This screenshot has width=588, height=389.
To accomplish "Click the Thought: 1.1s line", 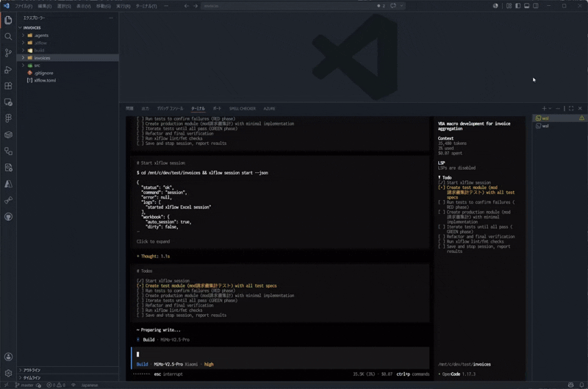I will tap(153, 256).
